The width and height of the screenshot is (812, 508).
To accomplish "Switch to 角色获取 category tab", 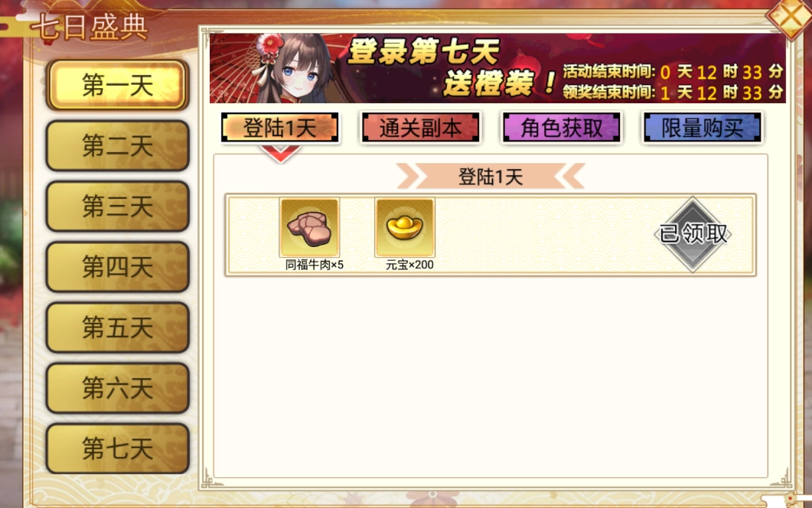I will (561, 128).
